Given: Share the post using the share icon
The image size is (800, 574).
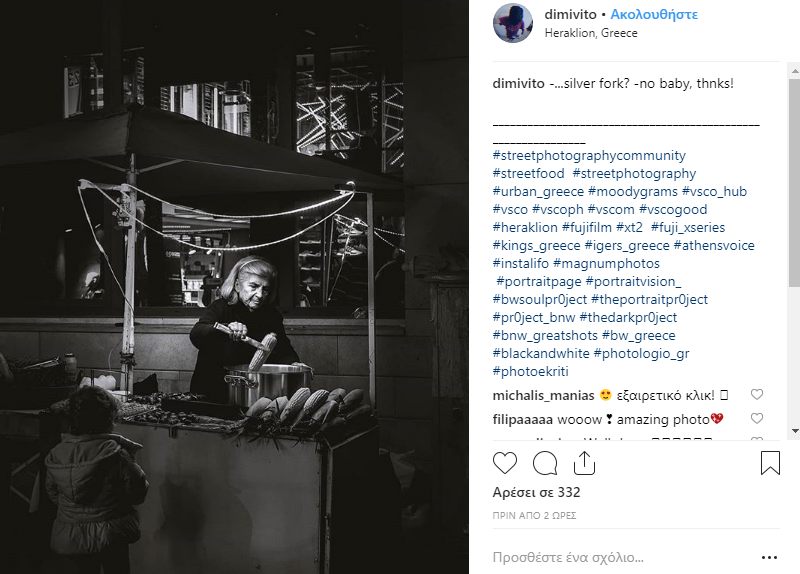Looking at the screenshot, I should pos(584,463).
